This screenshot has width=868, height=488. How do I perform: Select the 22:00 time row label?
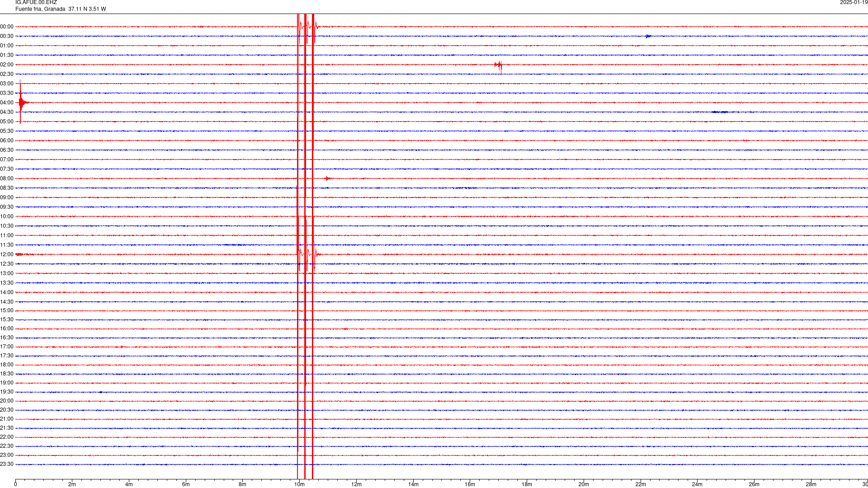[x=7, y=437]
